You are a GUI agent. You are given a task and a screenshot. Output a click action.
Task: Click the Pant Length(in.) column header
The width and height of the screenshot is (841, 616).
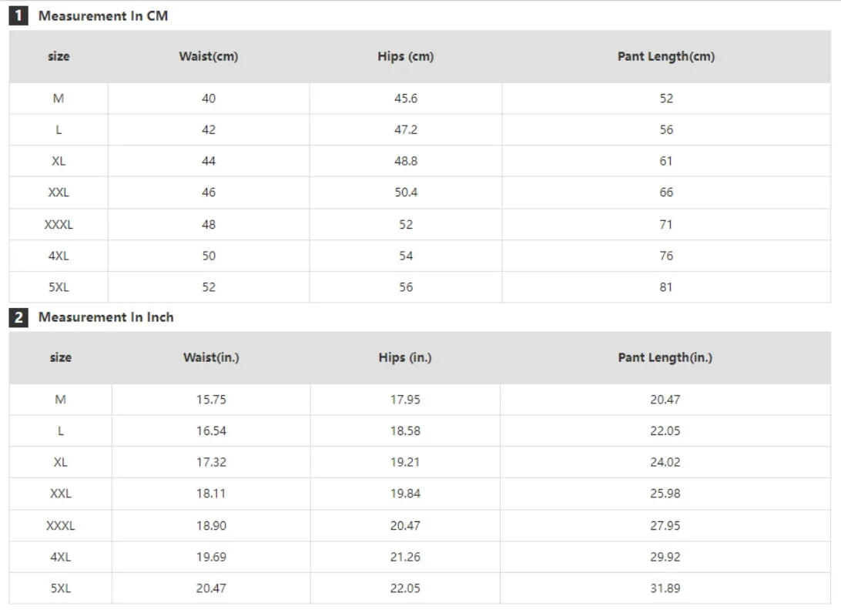click(x=665, y=357)
